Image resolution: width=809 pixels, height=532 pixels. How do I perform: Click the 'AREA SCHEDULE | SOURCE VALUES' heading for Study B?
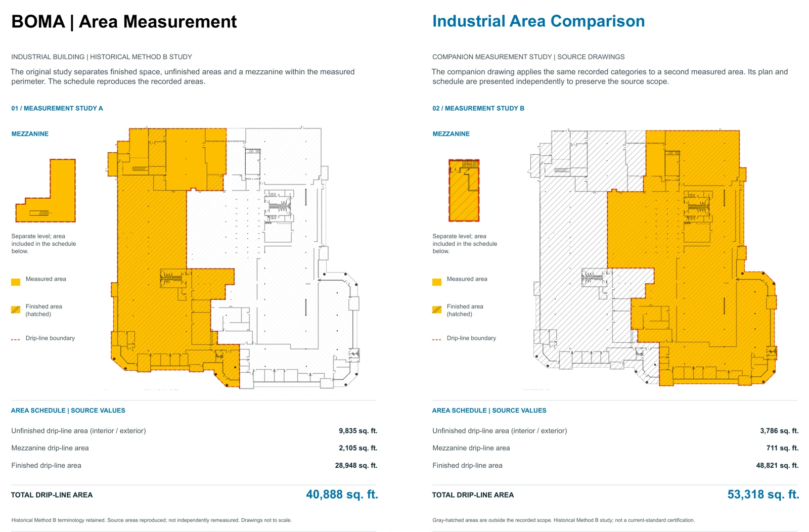tap(489, 411)
